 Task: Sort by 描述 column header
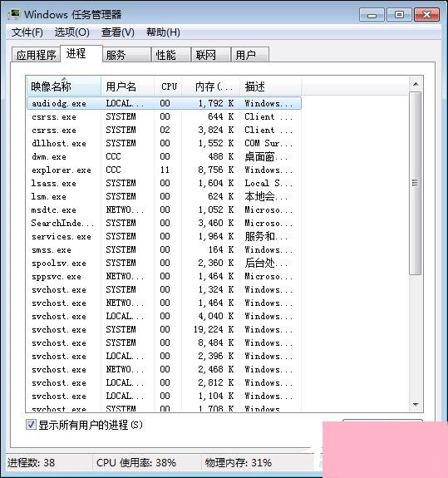tap(271, 86)
